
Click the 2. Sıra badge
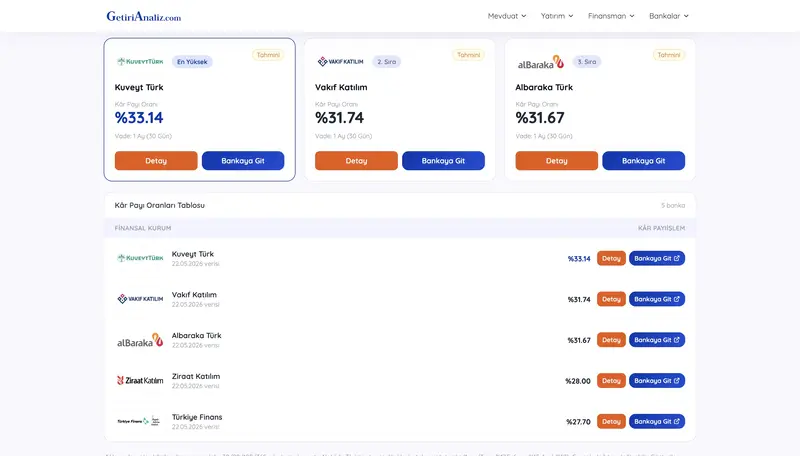tap(386, 62)
